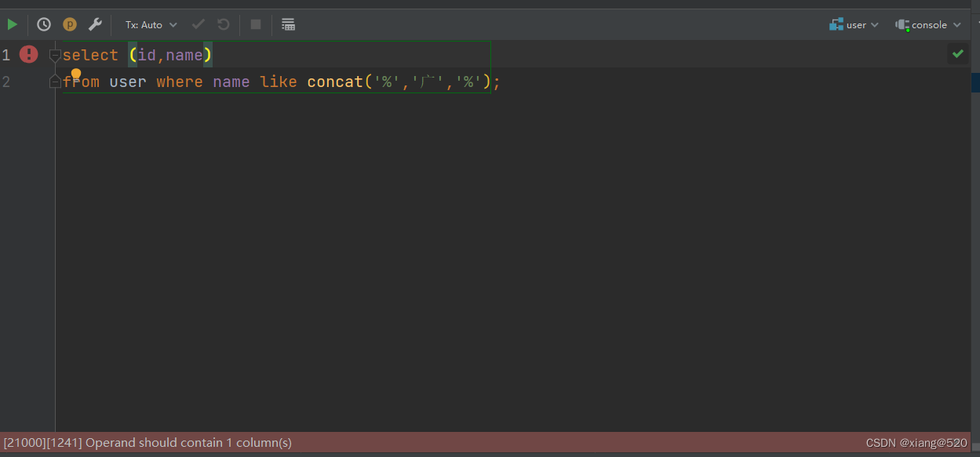Expand the Tx: Auto transaction mode dropdown
980x457 pixels.
[x=151, y=24]
